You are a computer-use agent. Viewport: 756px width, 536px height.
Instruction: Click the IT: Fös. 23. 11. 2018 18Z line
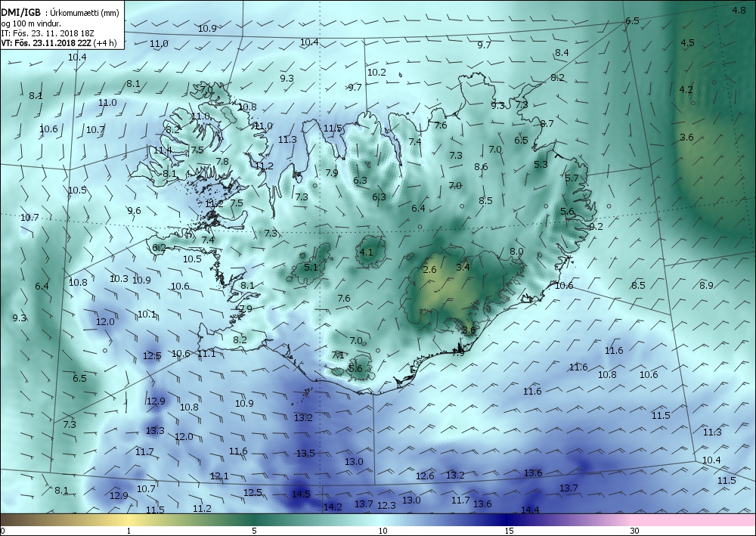tap(47, 33)
